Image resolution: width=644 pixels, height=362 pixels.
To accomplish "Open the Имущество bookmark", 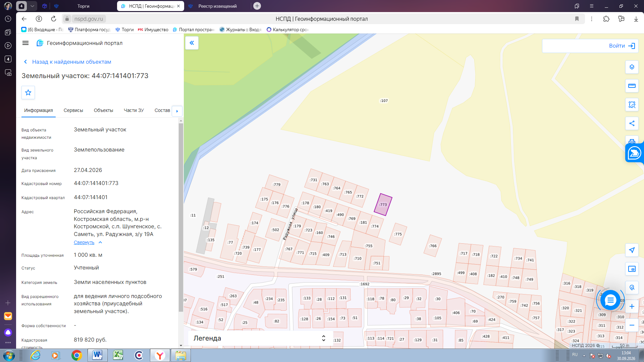I will 153,29.
